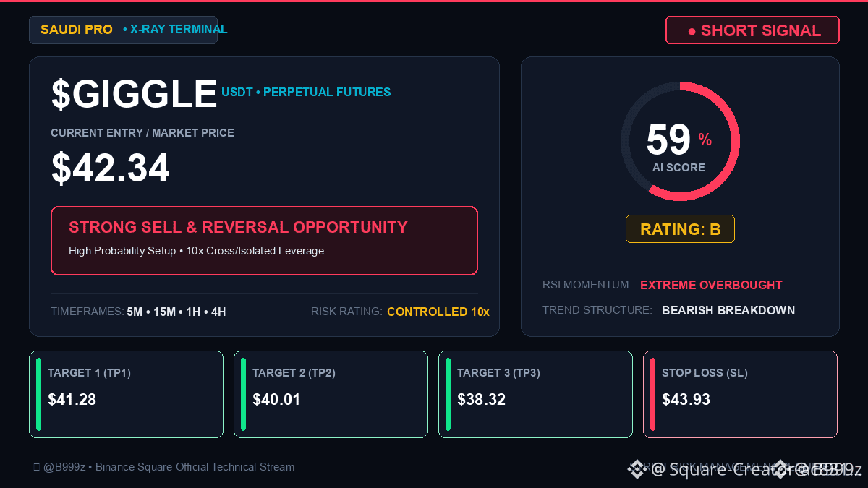
Task: Select the BEARISH BREAKDOWN value
Action: (728, 311)
